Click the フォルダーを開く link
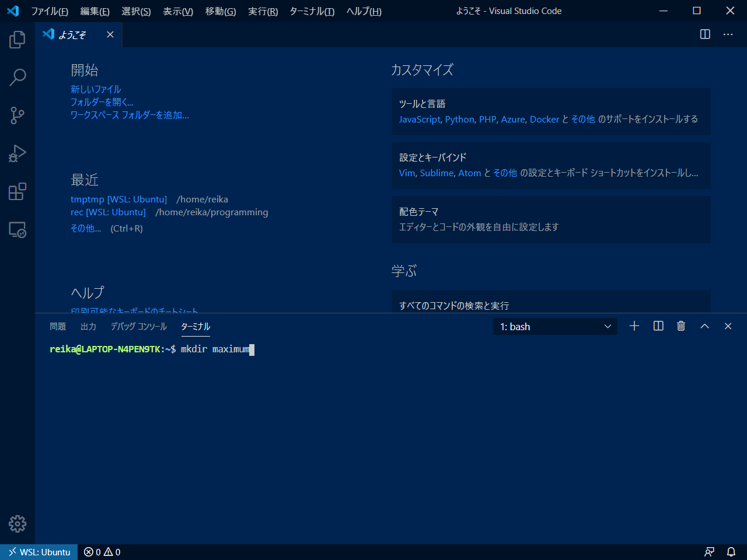 tap(102, 101)
